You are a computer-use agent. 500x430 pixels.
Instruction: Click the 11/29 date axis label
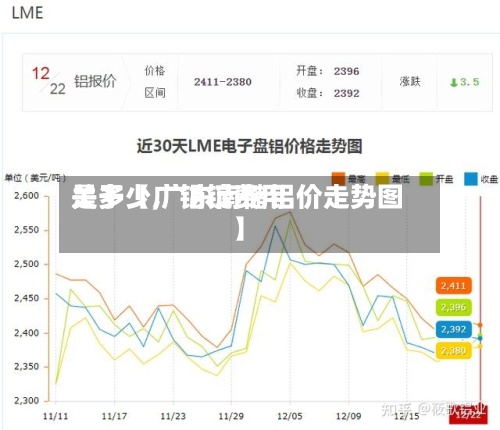pyautogui.click(x=231, y=416)
